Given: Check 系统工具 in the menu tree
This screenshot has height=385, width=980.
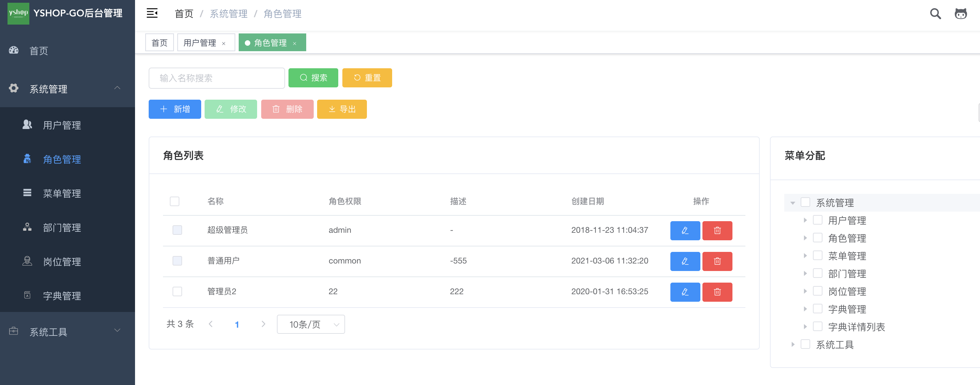Looking at the screenshot, I should click(x=805, y=344).
